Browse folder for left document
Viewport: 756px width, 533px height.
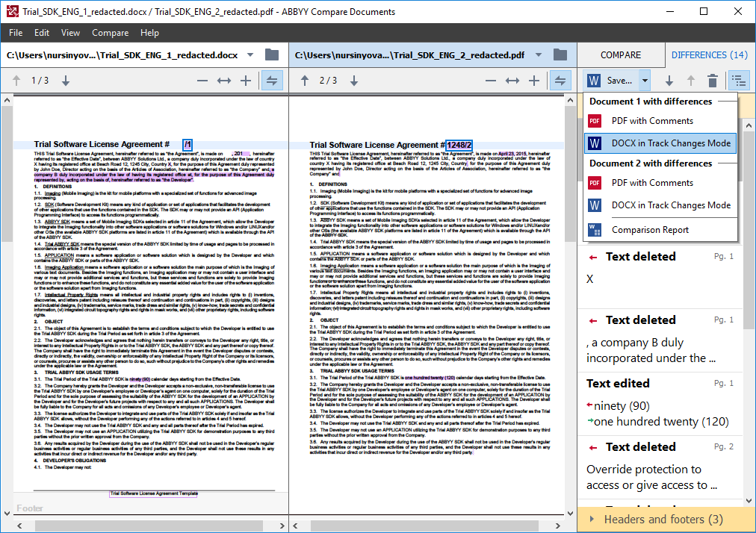coord(272,55)
